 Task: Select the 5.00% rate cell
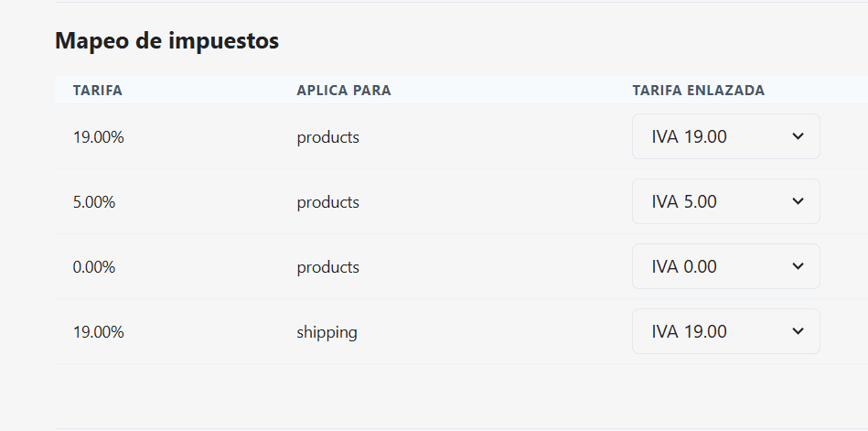click(94, 201)
